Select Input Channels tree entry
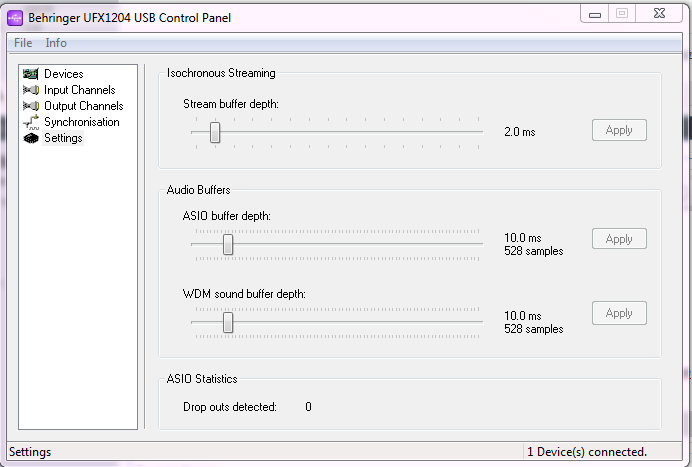 (x=79, y=90)
